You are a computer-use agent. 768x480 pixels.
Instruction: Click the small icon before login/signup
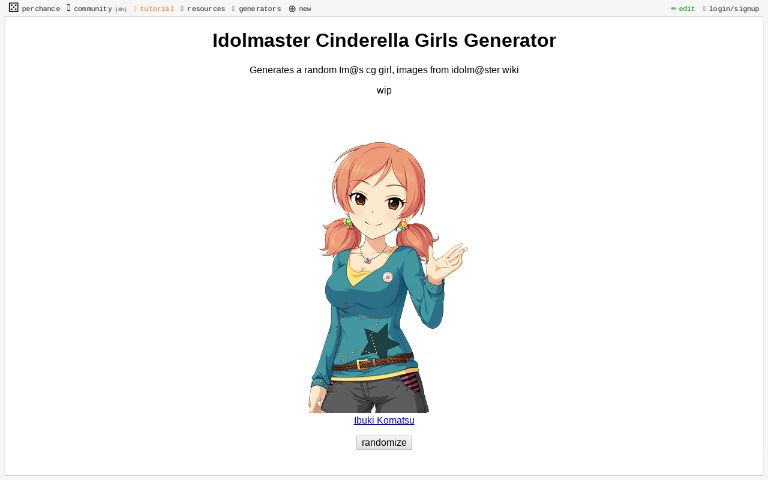point(704,9)
